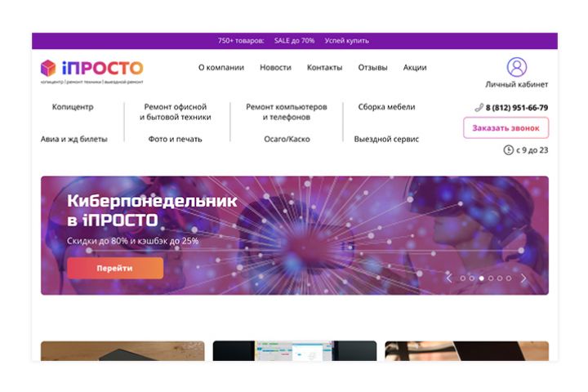Select the last banner slide dot
Screen dimensions: 588x392
point(509,278)
